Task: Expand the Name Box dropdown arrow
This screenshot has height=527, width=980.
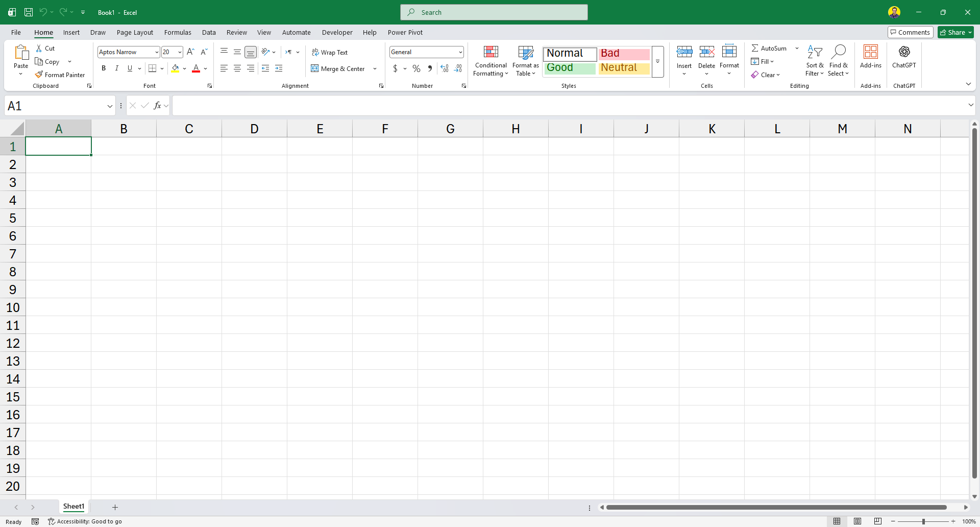Action: (x=110, y=106)
